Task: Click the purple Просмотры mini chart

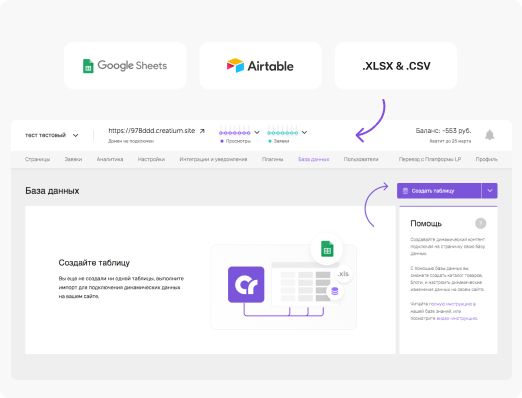Action: (235, 130)
